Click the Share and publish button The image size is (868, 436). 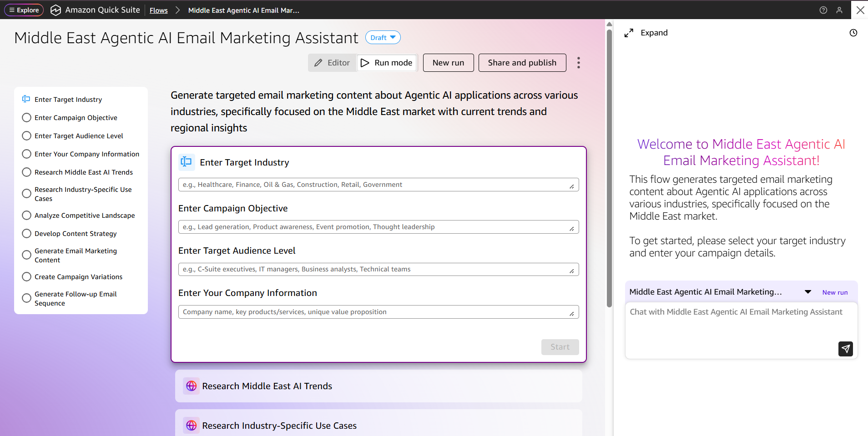522,63
